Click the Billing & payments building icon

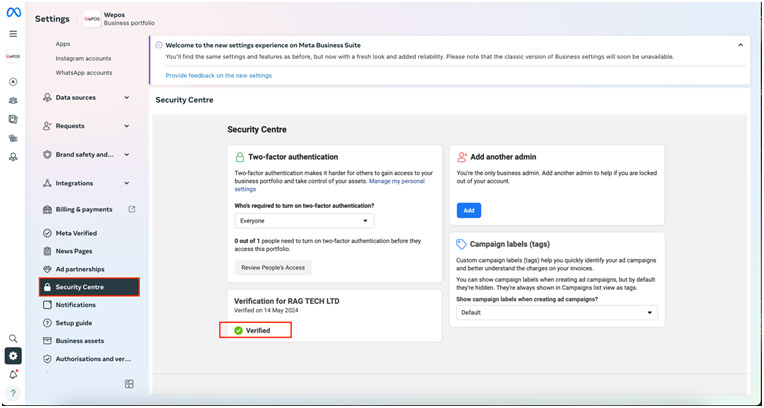(47, 210)
